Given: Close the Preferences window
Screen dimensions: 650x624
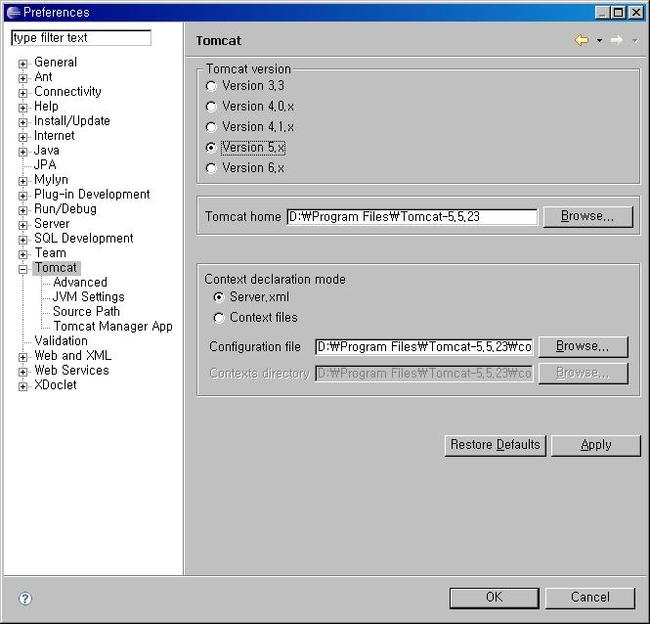Looking at the screenshot, I should [636, 12].
